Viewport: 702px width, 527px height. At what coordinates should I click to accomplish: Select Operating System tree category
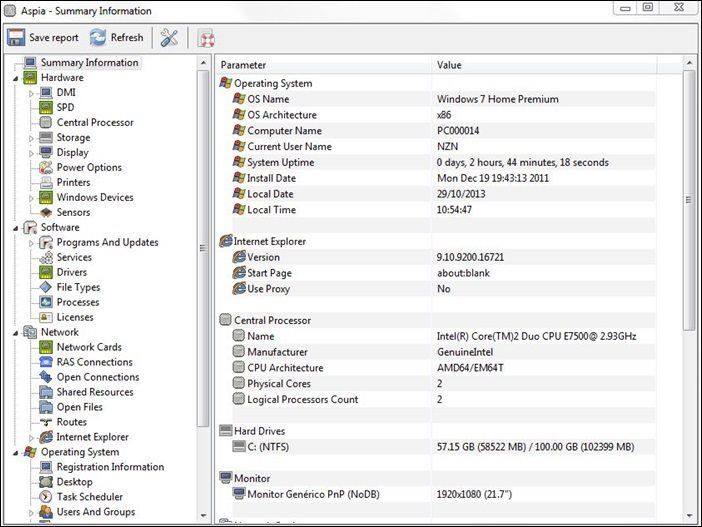80,452
